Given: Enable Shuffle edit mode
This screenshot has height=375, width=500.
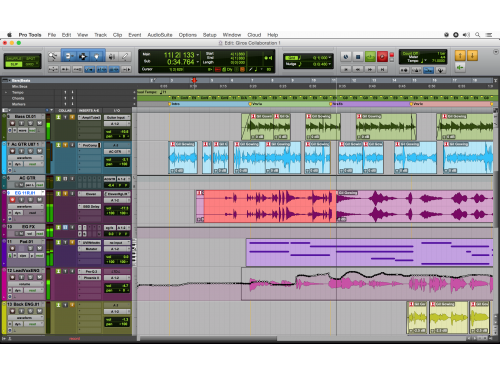Looking at the screenshot, I should (x=14, y=58).
